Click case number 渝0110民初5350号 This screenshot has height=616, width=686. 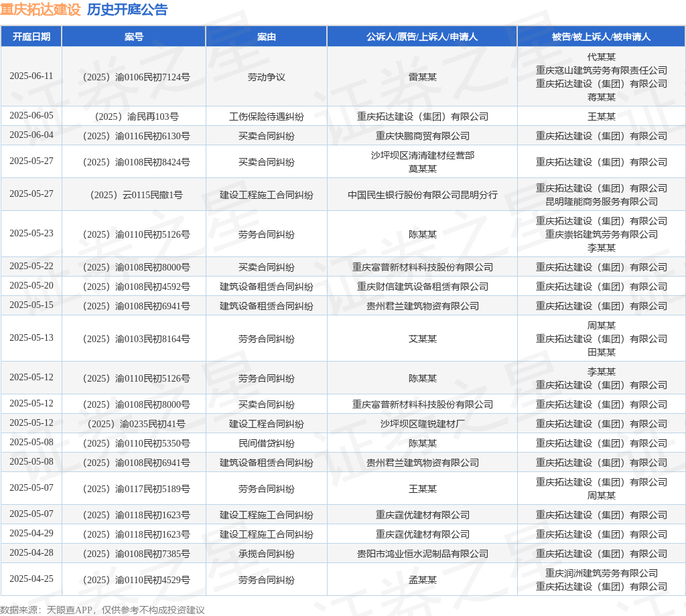click(137, 443)
